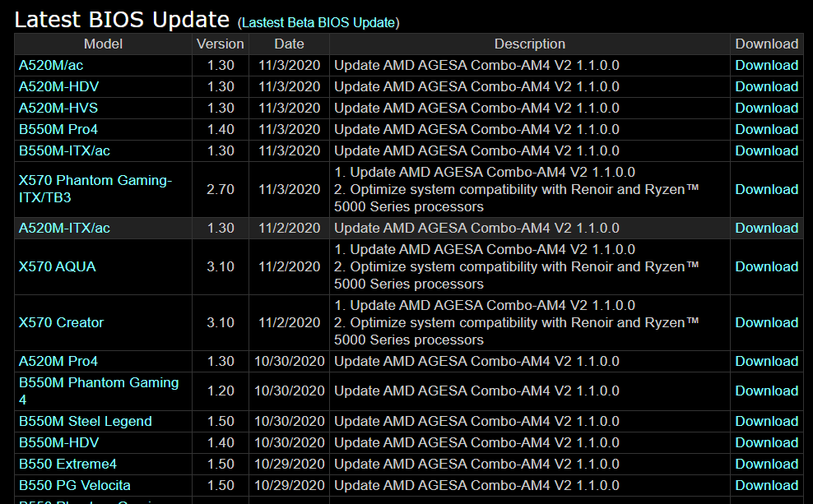Image resolution: width=813 pixels, height=504 pixels.
Task: Download BIOS for B550 PG Velocita
Action: pyautogui.click(x=766, y=485)
